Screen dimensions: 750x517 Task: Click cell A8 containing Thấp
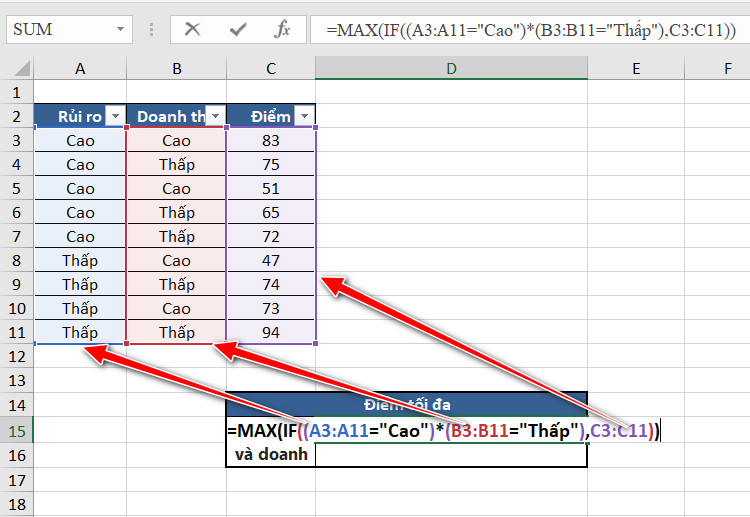[80, 260]
